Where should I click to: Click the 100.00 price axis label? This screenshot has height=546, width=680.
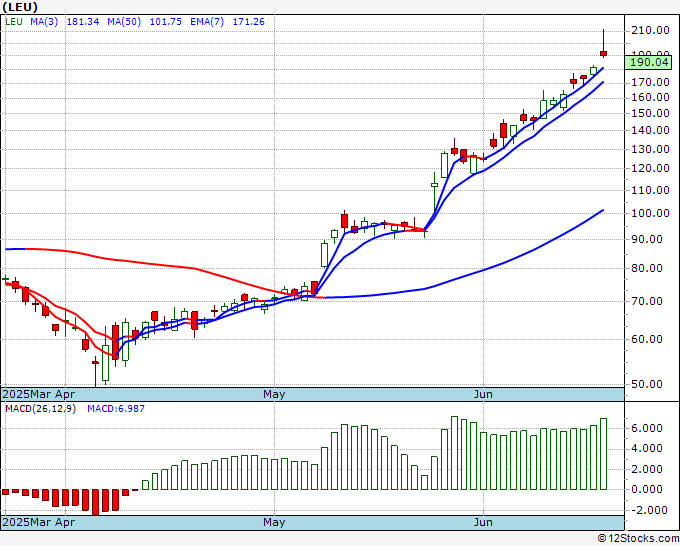pyautogui.click(x=650, y=213)
